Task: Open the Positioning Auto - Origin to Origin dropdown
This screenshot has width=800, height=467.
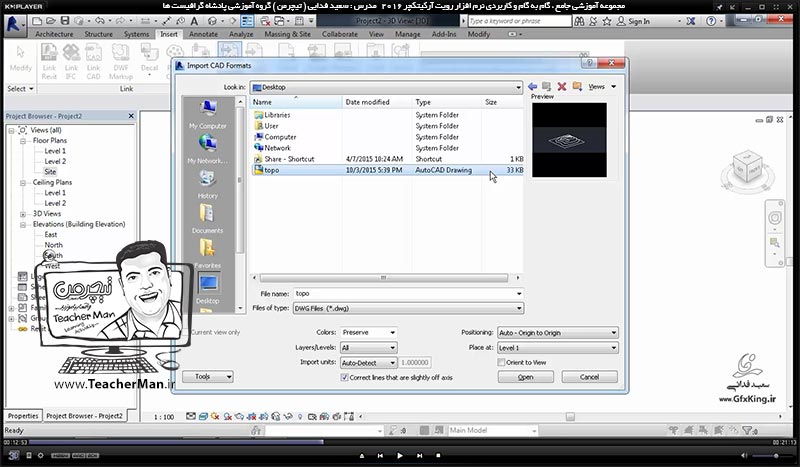Action: tap(558, 333)
